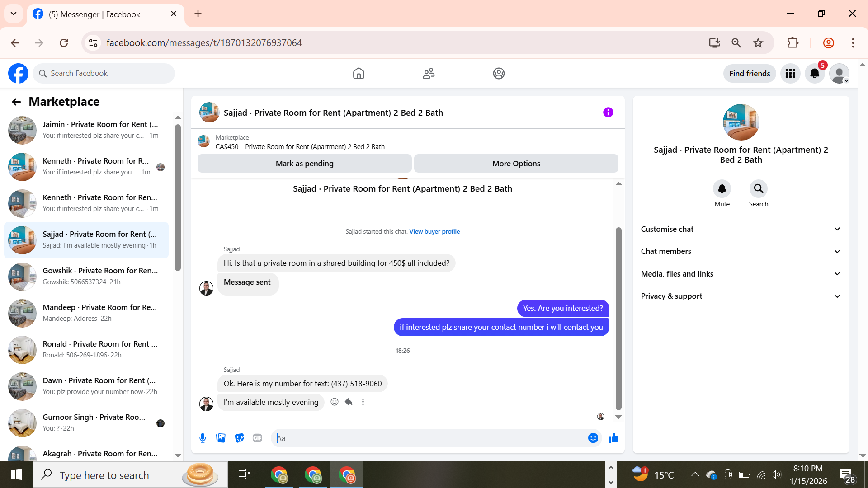Attach a photo with the image icon
This screenshot has width=868, height=488.
coord(221,438)
